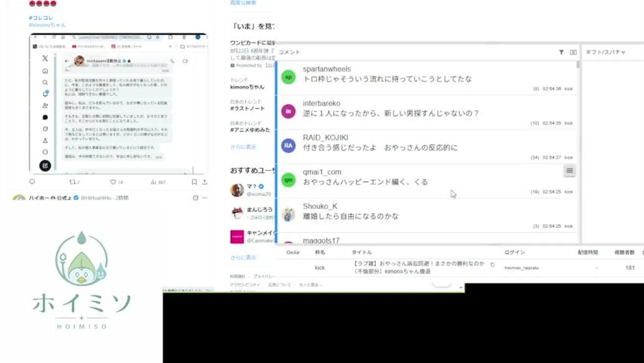Select the コメント panel header
Image resolution: width=644 pixels, height=363 pixels.
[x=289, y=52]
